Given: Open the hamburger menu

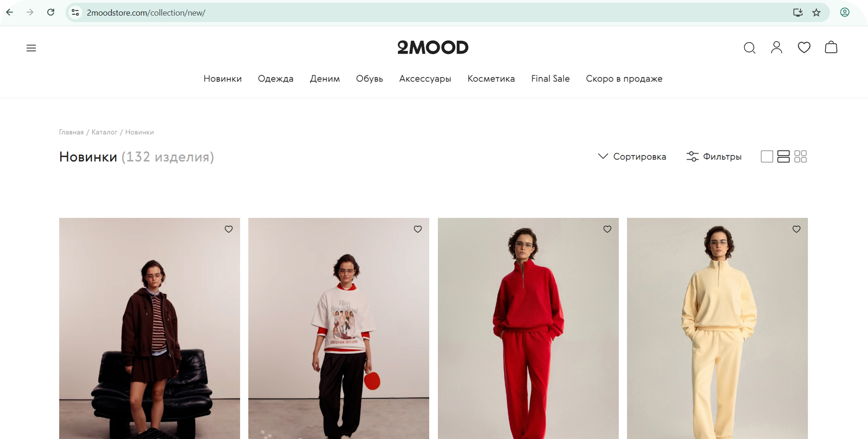Looking at the screenshot, I should point(31,48).
